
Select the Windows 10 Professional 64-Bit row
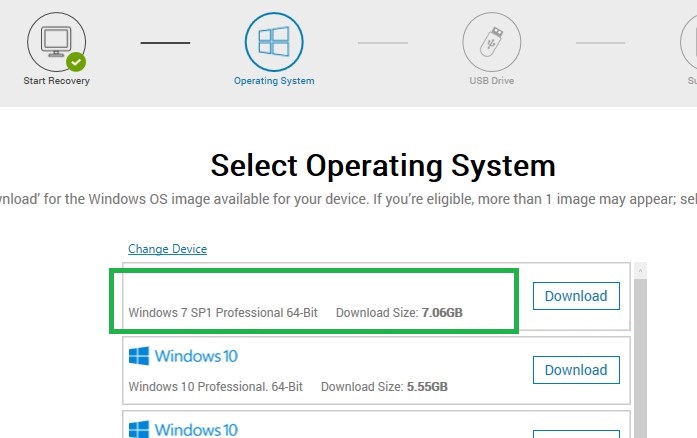376,370
